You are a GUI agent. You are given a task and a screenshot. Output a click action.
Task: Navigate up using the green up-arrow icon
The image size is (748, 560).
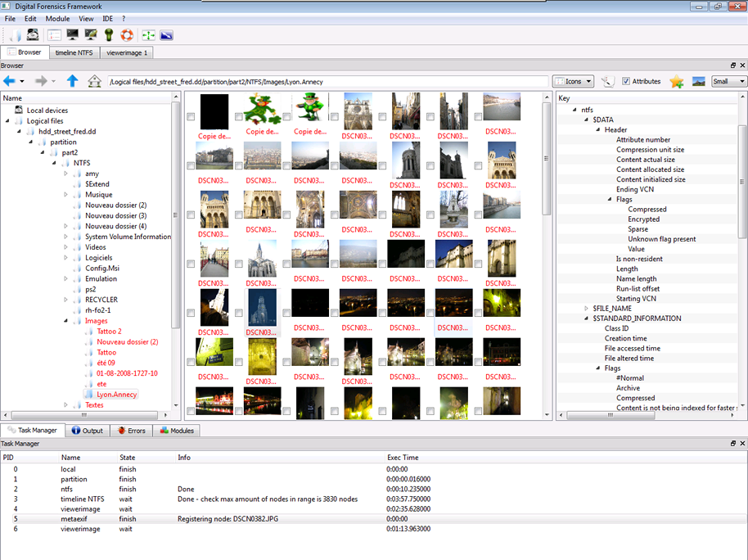[72, 81]
